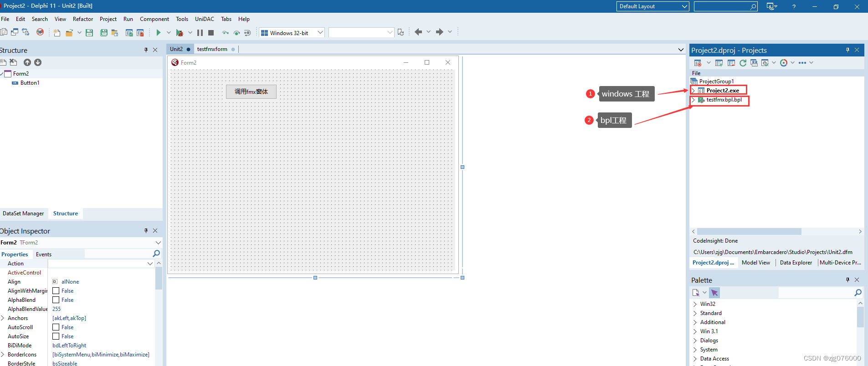The image size is (868, 366).
Task: Expand the Dialogs palette category
Action: coord(695,341)
